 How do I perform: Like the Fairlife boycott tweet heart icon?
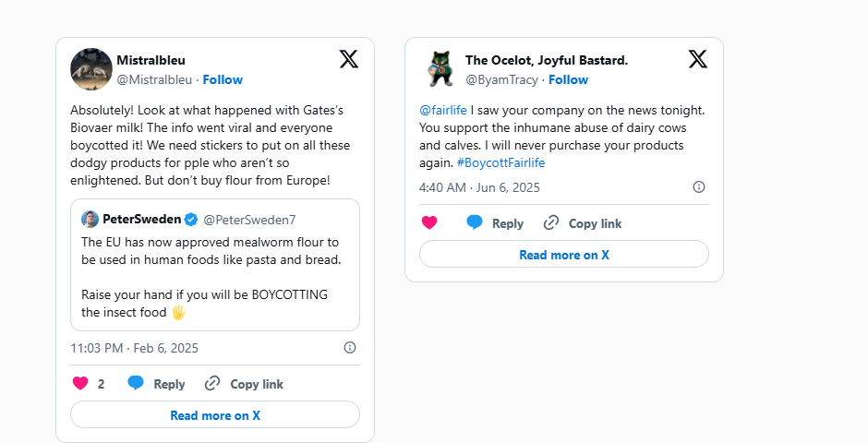(429, 223)
